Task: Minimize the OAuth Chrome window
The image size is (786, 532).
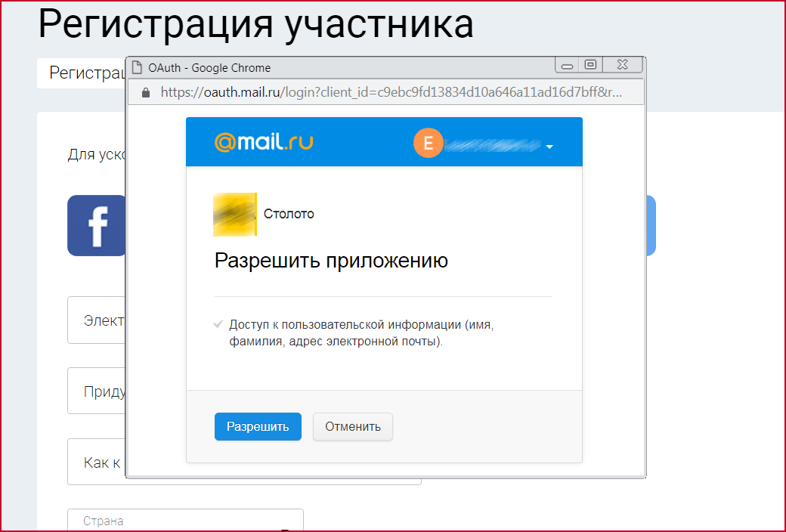Action: click(x=567, y=65)
